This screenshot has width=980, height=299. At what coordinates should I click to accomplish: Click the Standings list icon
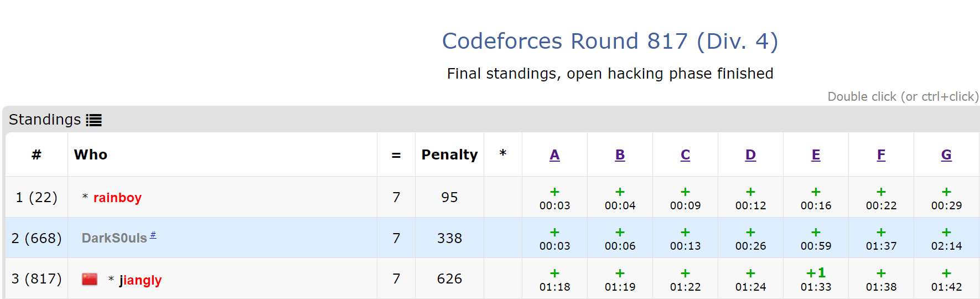(94, 120)
